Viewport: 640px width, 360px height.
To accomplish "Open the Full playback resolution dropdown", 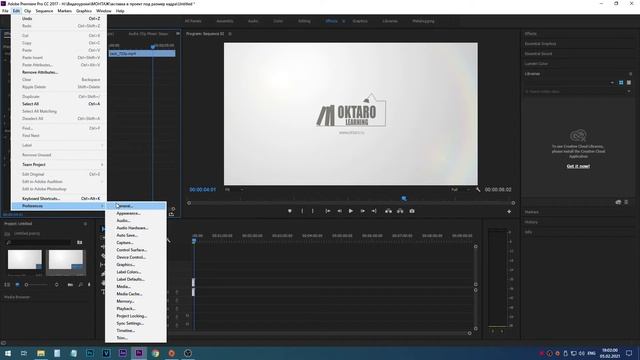I will [461, 189].
